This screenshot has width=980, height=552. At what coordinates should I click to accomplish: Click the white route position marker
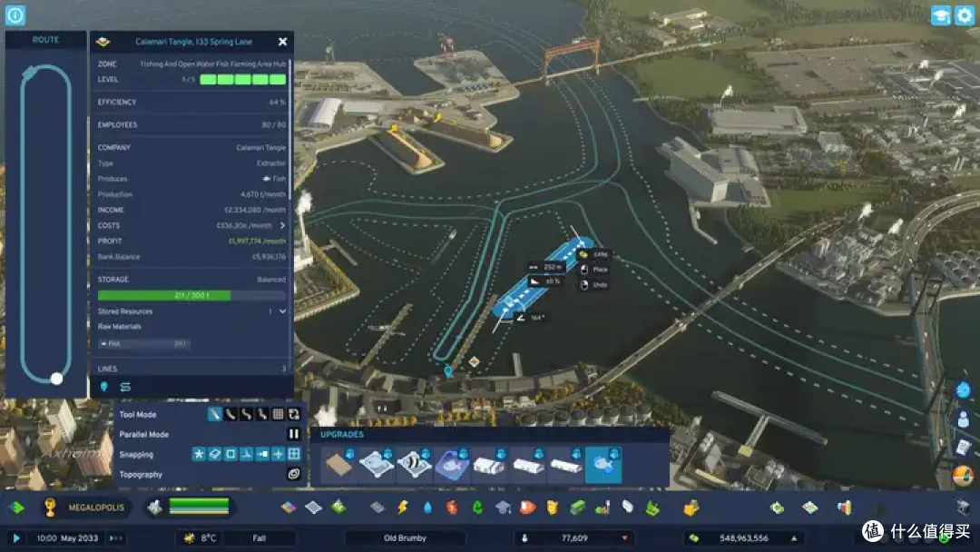pos(56,379)
